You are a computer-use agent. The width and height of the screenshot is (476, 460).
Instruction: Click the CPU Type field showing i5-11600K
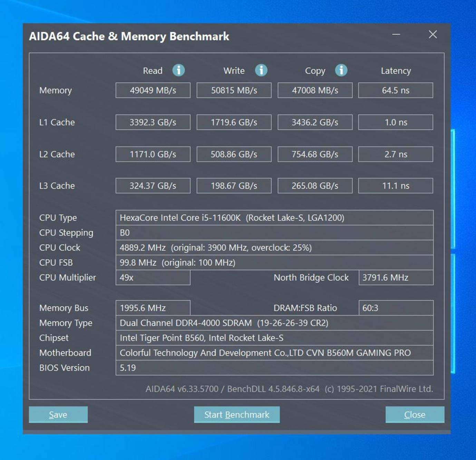274,218
